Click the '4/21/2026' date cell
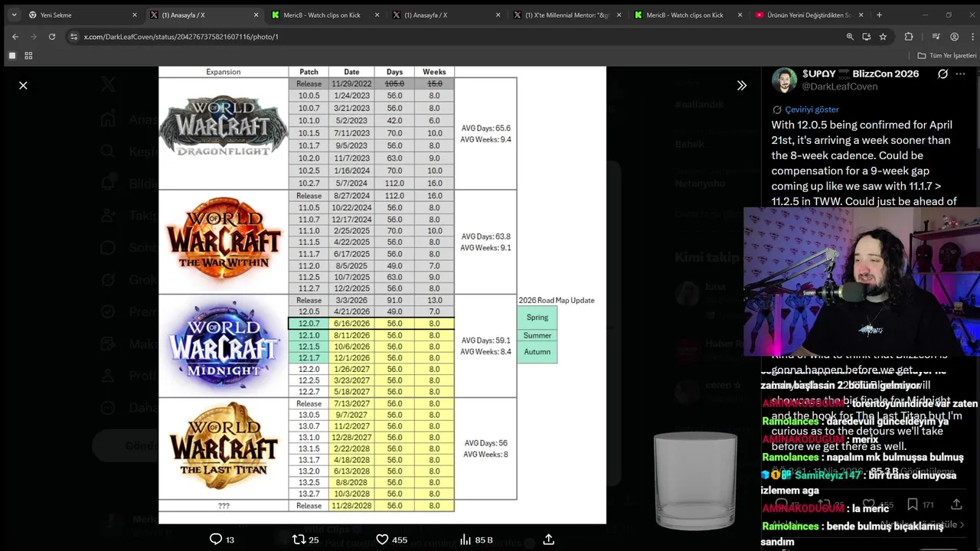Image resolution: width=980 pixels, height=551 pixels. [x=351, y=311]
